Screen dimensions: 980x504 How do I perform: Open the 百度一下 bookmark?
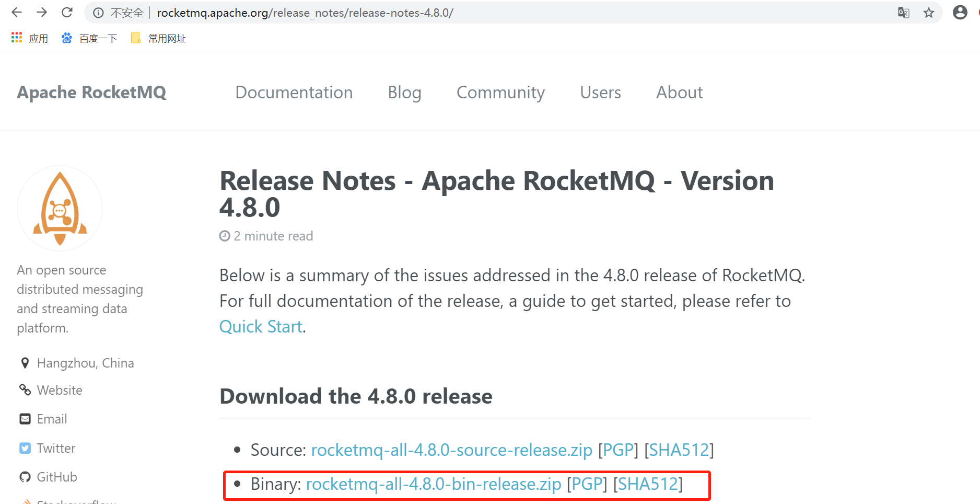point(89,38)
